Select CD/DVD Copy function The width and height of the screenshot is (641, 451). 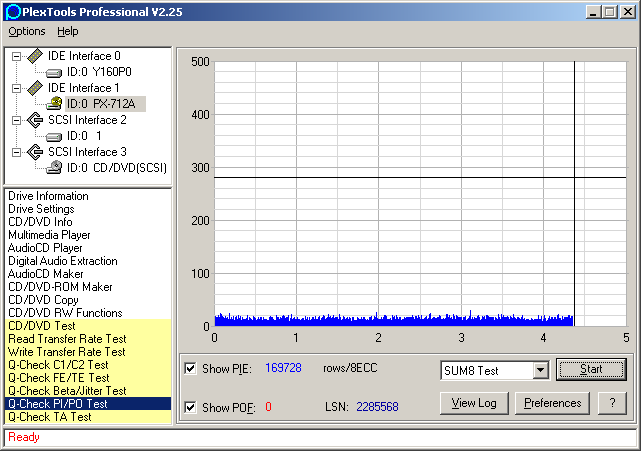click(43, 300)
